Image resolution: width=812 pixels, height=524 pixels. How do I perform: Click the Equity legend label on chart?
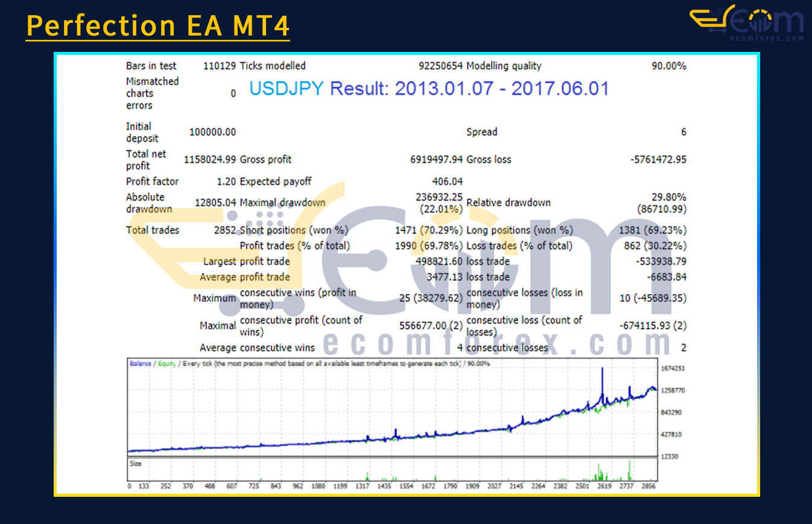(167, 364)
